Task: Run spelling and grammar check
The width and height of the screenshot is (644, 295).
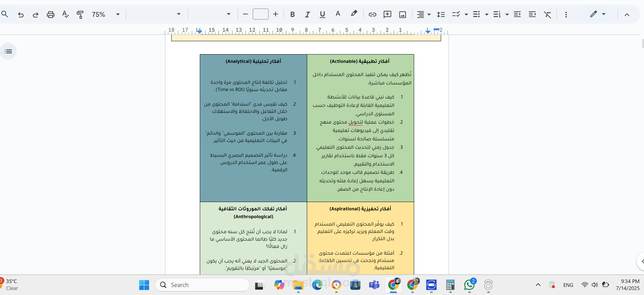Action: [65, 15]
